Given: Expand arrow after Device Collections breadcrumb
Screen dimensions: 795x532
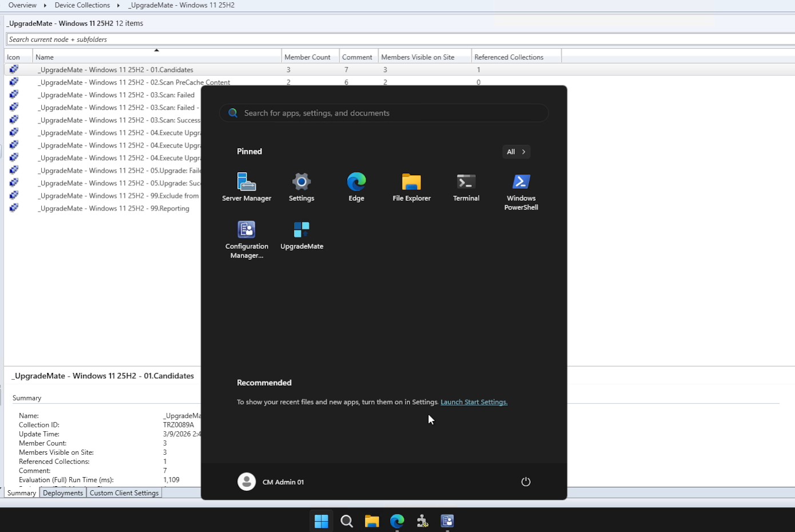Looking at the screenshot, I should pyautogui.click(x=118, y=5).
